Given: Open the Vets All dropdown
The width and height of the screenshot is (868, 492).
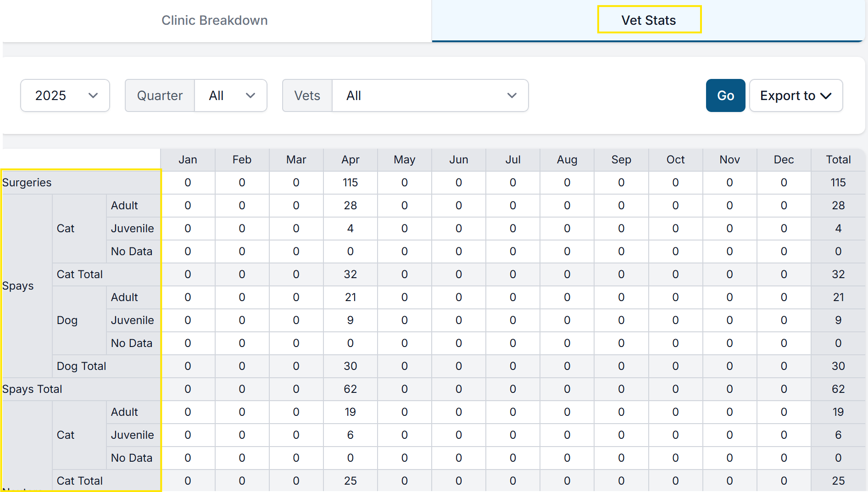Looking at the screenshot, I should point(430,95).
